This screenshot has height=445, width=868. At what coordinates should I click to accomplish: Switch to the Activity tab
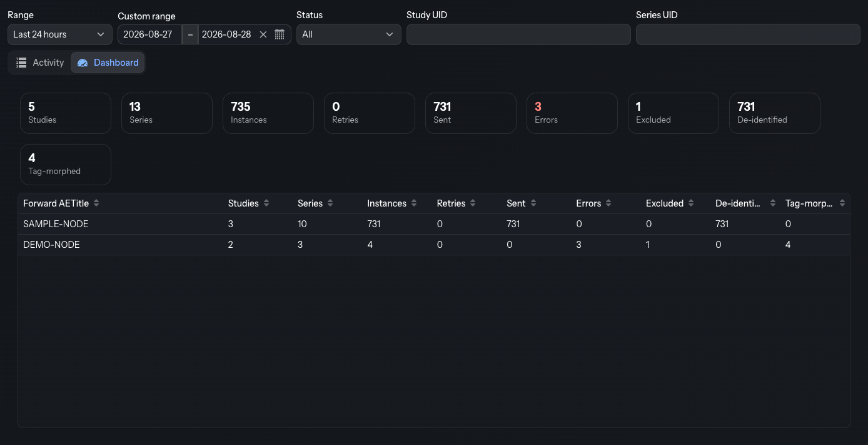click(x=40, y=63)
